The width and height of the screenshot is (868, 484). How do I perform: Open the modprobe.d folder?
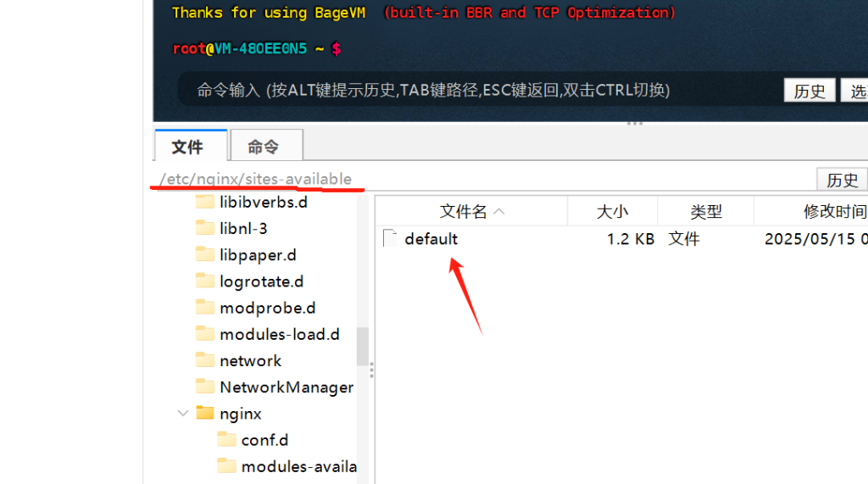click(267, 308)
